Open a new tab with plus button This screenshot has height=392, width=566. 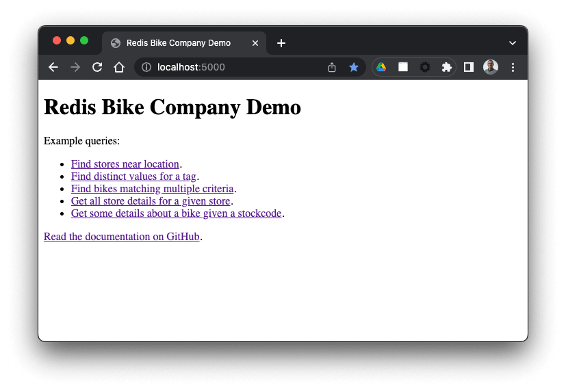pos(281,43)
